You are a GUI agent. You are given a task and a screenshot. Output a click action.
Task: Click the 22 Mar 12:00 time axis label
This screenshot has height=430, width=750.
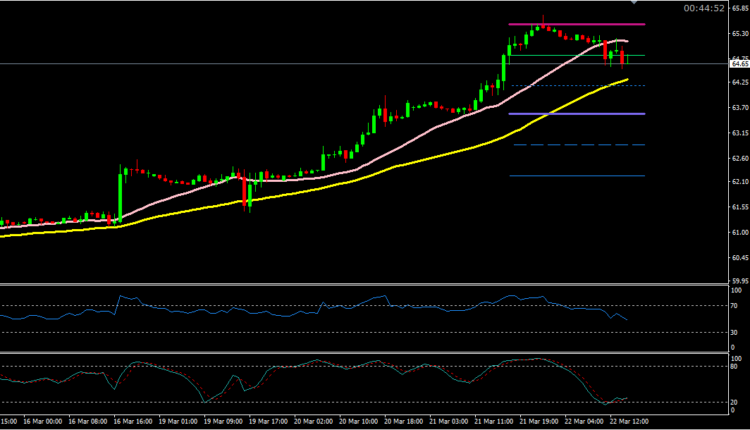click(627, 422)
